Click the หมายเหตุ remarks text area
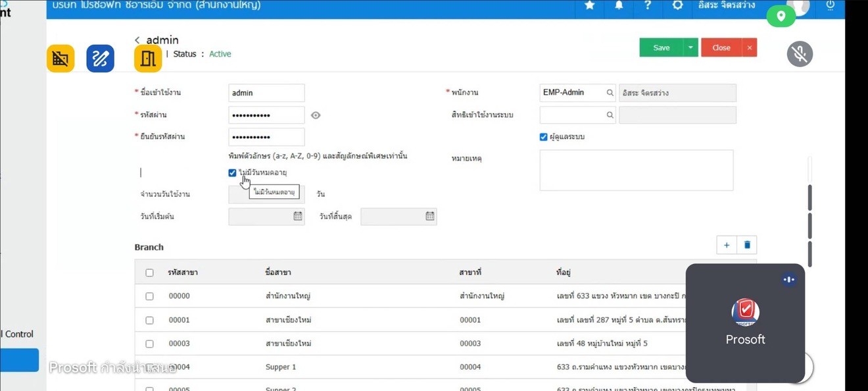The height and width of the screenshot is (391, 868). click(636, 170)
